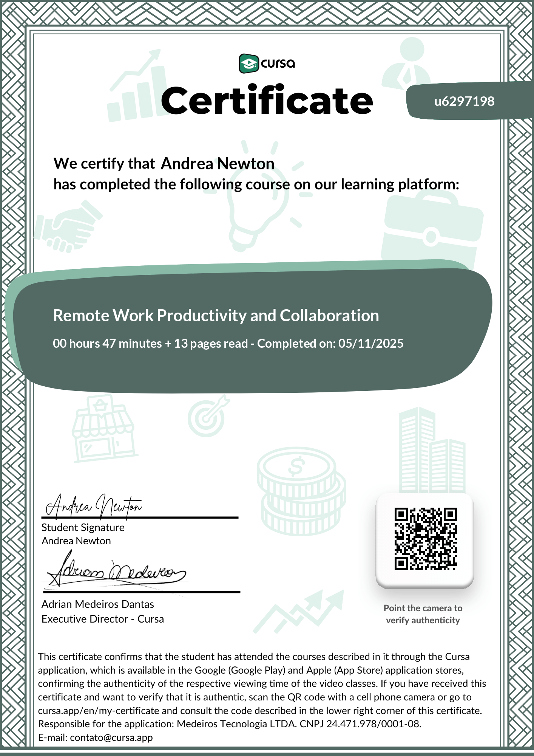Click the target with arrow icon
The width and height of the screenshot is (534, 756).
tap(208, 416)
